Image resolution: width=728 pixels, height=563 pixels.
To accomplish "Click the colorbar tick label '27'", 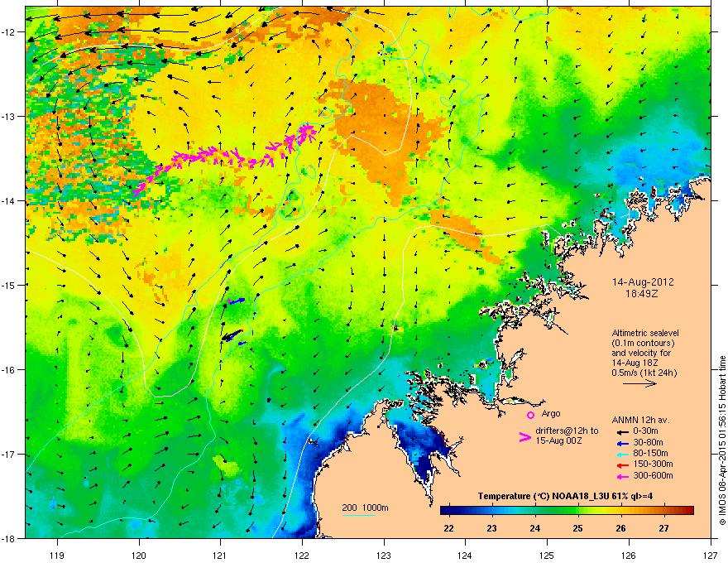I will click(x=664, y=528).
